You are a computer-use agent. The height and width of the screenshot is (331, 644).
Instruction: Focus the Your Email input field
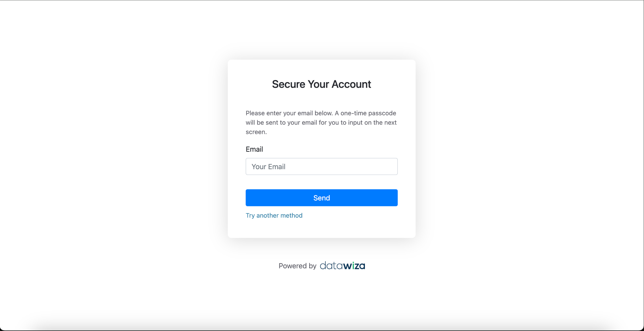[321, 166]
